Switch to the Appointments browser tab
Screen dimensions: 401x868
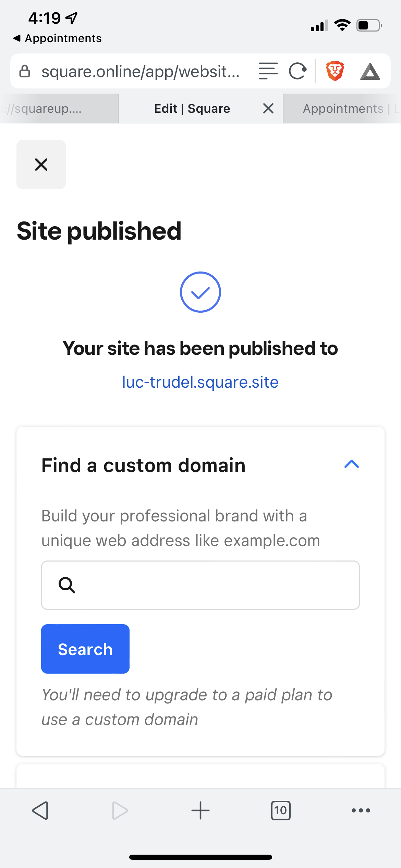[342, 108]
